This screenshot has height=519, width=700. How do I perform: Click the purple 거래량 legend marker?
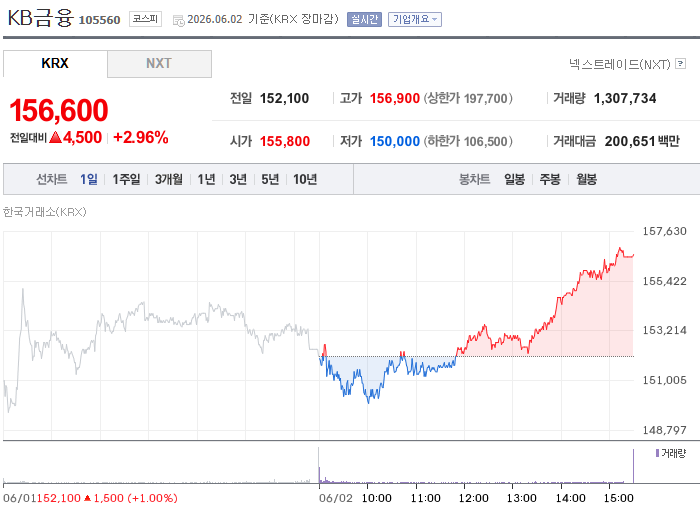coord(657,453)
